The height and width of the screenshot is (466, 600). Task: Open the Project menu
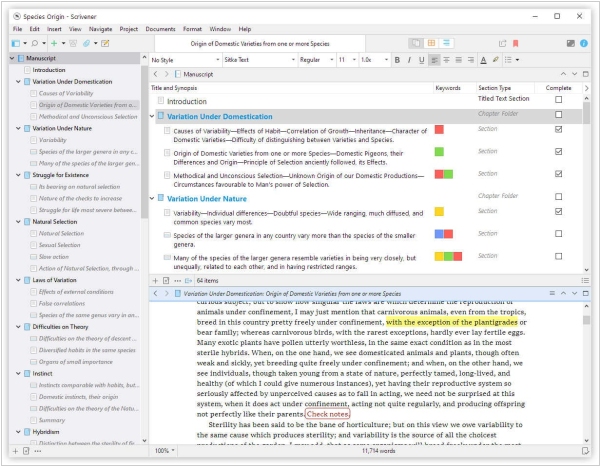coord(129,29)
